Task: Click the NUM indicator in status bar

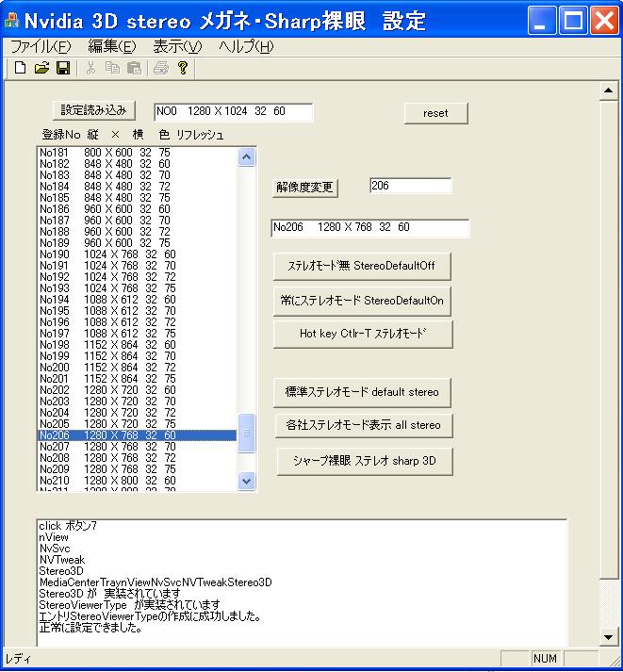Action: tap(545, 658)
